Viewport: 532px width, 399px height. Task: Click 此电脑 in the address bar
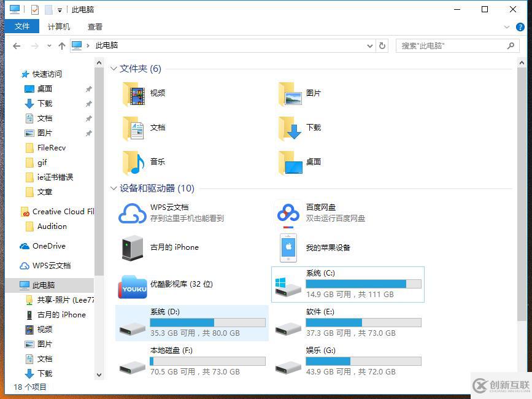click(107, 45)
